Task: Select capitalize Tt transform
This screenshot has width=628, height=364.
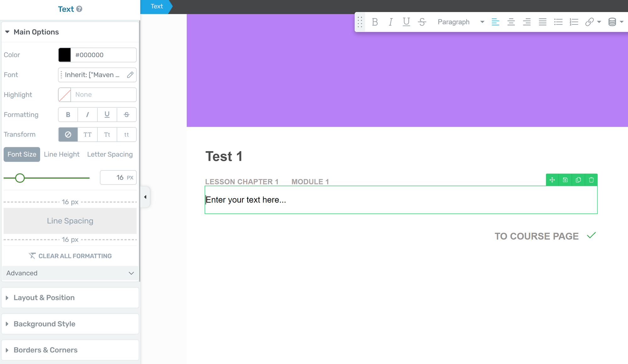Action: [107, 134]
